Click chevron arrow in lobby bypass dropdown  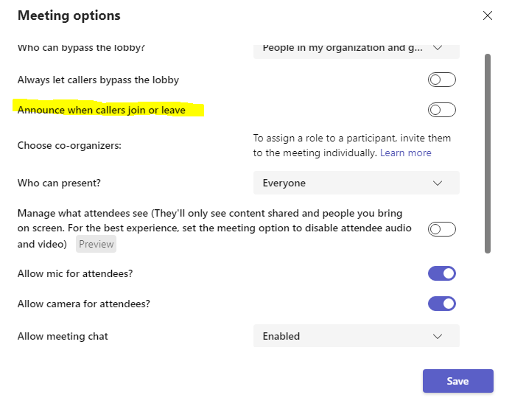pyautogui.click(x=438, y=48)
